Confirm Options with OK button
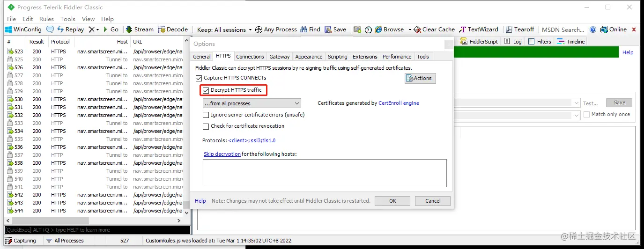Image resolution: width=644 pixels, height=249 pixels. tap(392, 201)
